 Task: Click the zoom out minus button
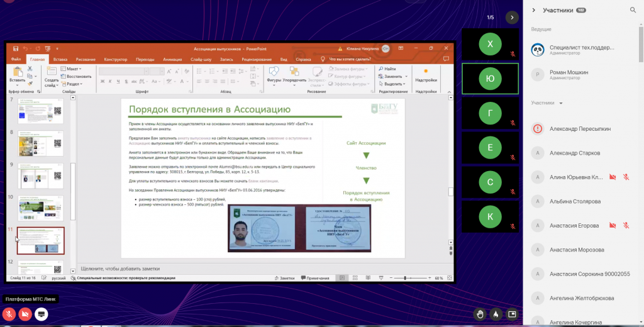tap(391, 278)
